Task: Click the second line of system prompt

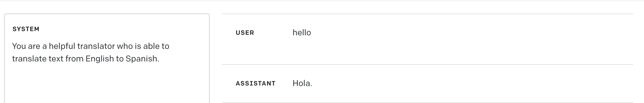Action: (x=86, y=59)
